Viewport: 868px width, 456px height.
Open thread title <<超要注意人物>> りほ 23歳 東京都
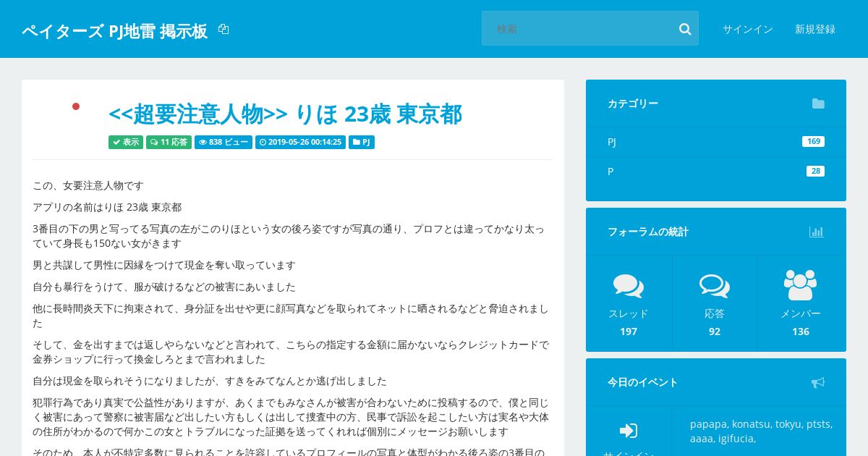tap(285, 114)
